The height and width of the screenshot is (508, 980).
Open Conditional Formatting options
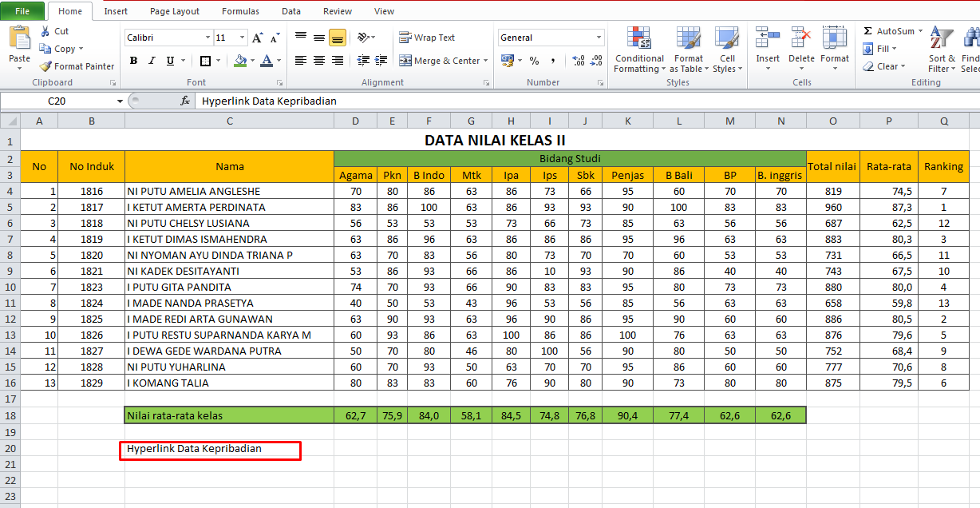point(638,50)
